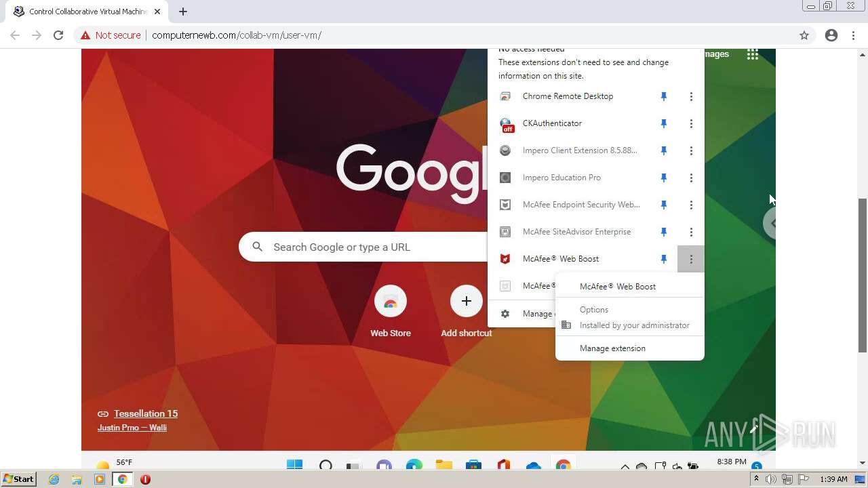Click the Impero Client Extension icon
868x488 pixels.
click(505, 150)
